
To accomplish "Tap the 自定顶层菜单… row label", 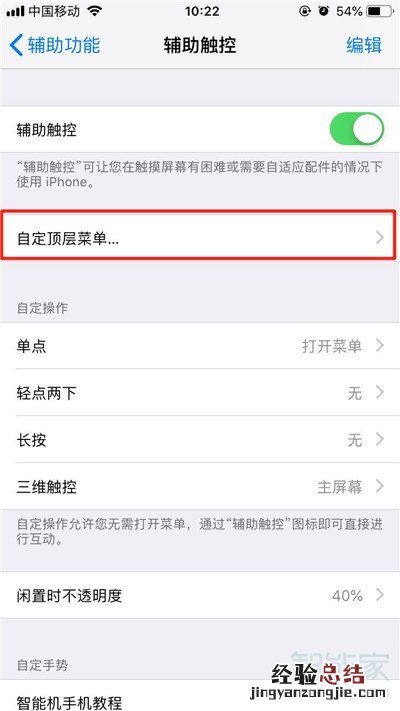I will [68, 239].
